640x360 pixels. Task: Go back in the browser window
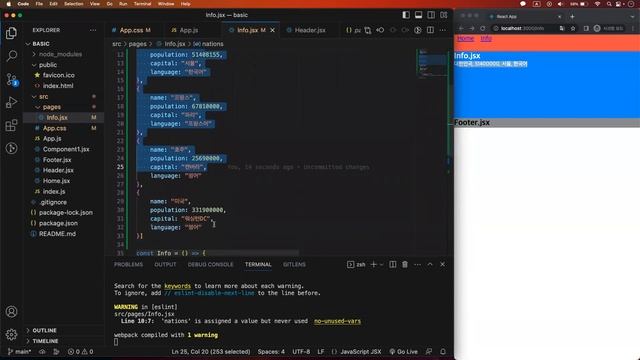click(x=461, y=29)
